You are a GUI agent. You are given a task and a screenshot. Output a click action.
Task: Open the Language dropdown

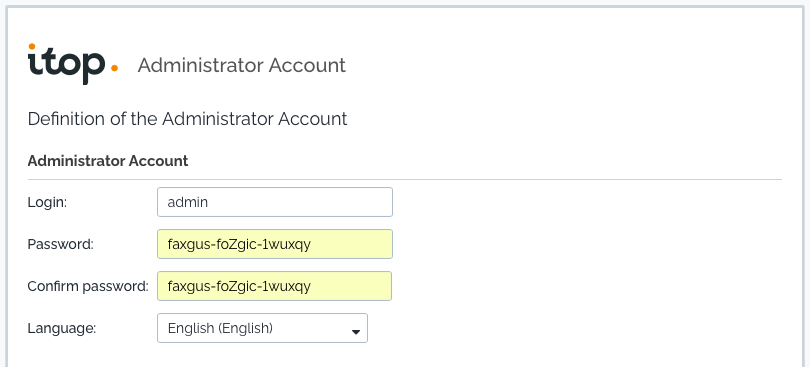[262, 328]
